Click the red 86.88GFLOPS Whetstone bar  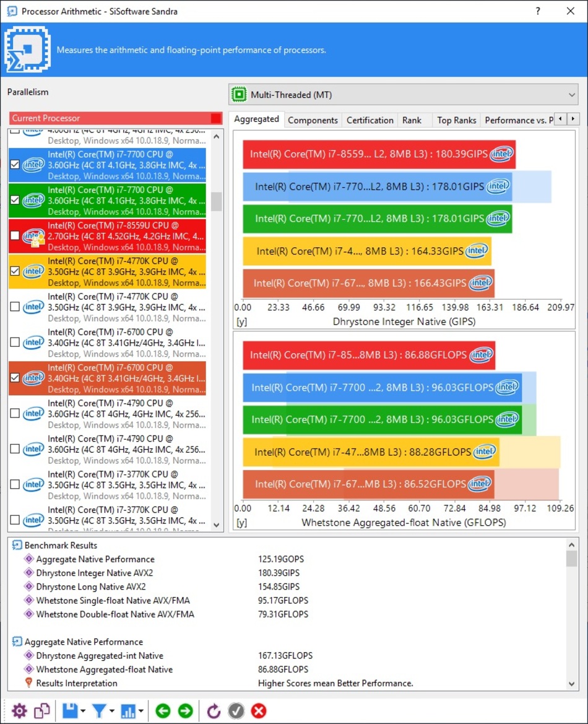click(369, 355)
